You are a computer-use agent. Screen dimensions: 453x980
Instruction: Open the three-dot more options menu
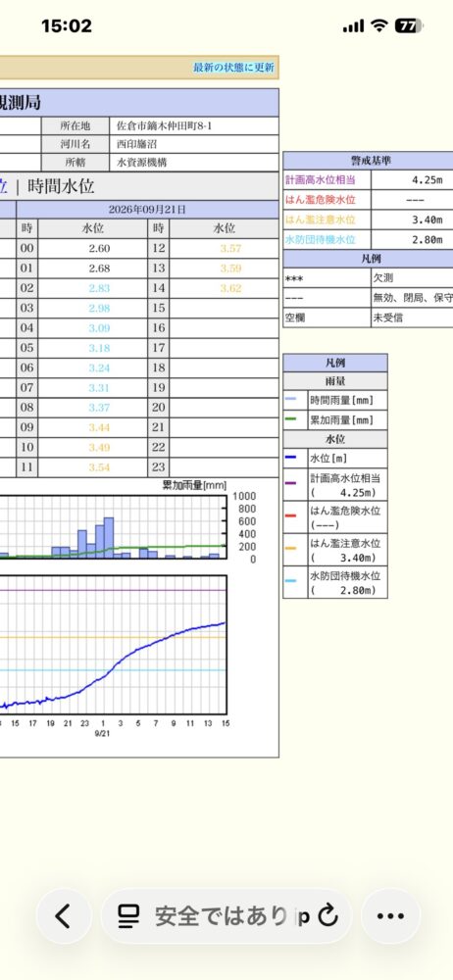390,916
